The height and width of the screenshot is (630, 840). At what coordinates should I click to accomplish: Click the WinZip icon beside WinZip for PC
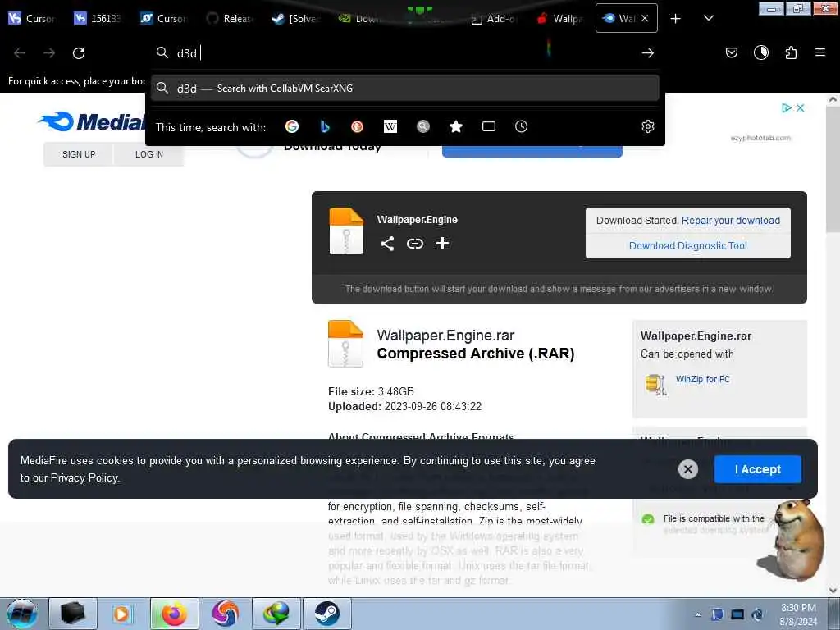[655, 384]
